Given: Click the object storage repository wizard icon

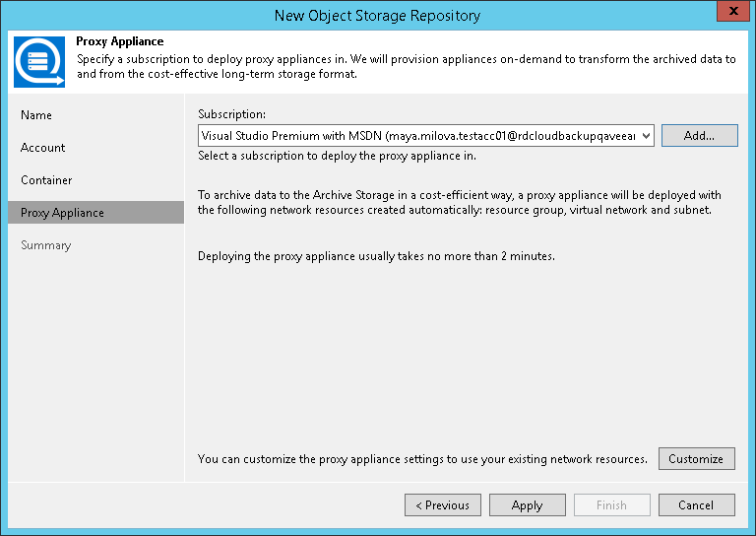Looking at the screenshot, I should (x=39, y=62).
